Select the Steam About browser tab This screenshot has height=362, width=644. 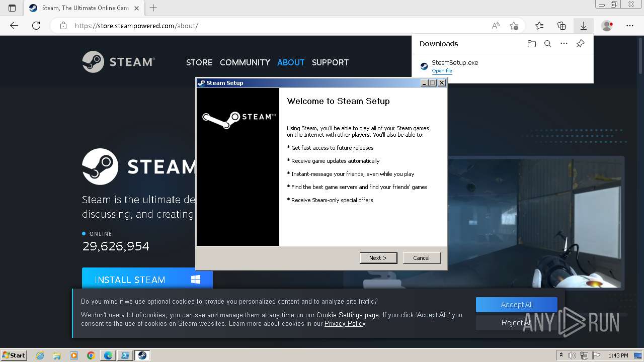(84, 8)
